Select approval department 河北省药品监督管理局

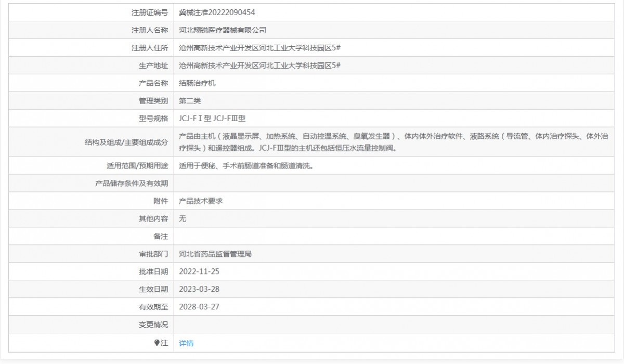[215, 254]
